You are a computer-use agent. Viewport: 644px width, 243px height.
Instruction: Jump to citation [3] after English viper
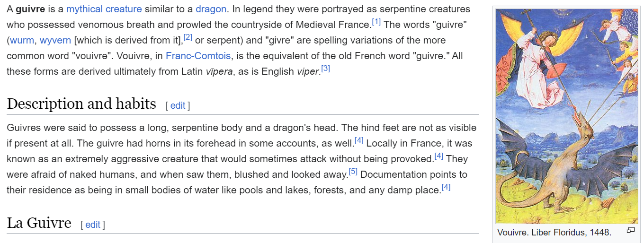(x=325, y=69)
